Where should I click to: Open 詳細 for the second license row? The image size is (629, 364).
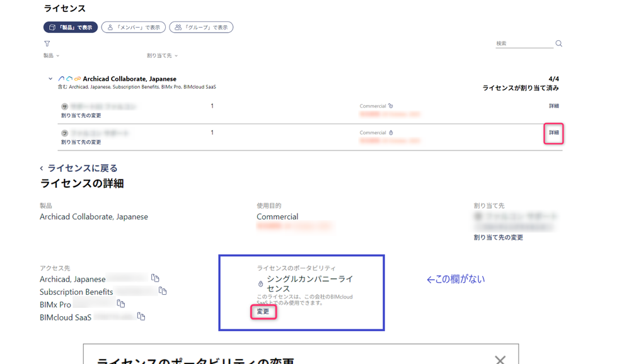click(554, 133)
